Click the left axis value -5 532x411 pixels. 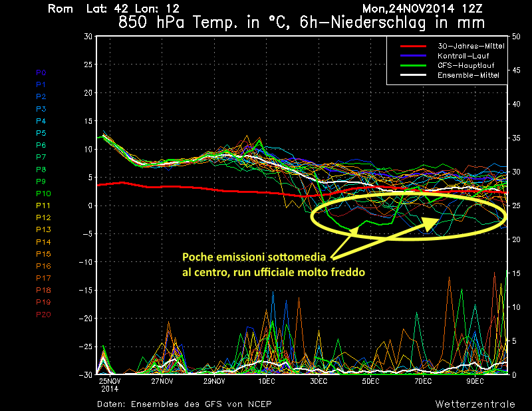87,234
